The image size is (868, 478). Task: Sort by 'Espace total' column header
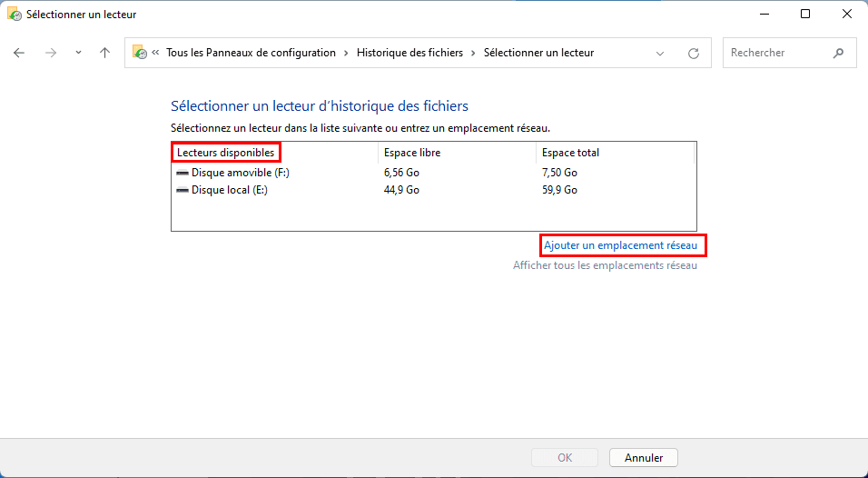click(x=570, y=153)
